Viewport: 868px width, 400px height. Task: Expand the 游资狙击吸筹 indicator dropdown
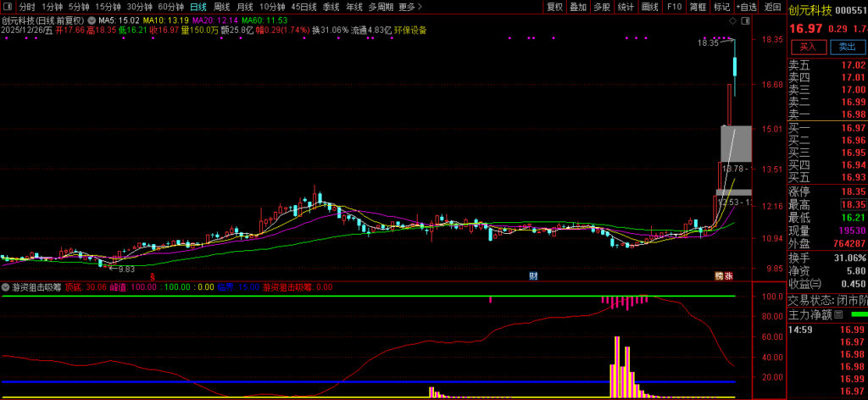pos(6,287)
